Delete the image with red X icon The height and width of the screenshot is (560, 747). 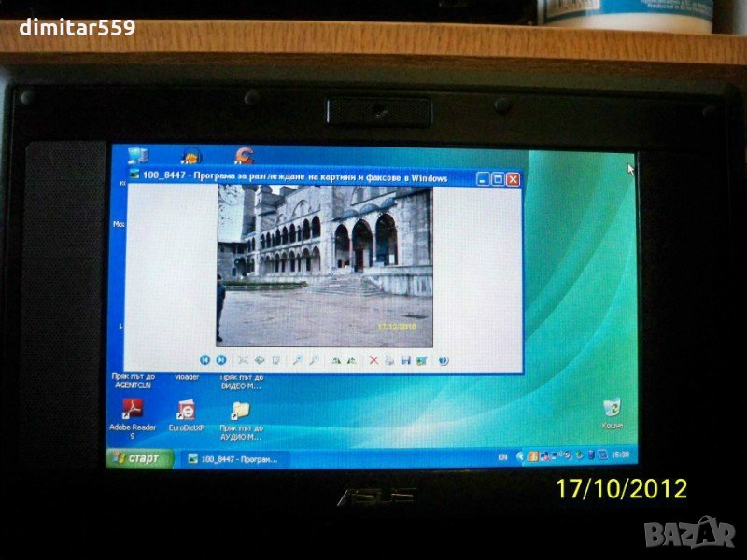click(x=373, y=359)
